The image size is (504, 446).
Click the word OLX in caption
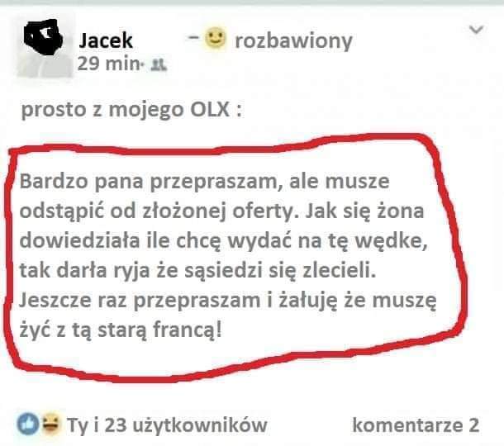point(210,110)
